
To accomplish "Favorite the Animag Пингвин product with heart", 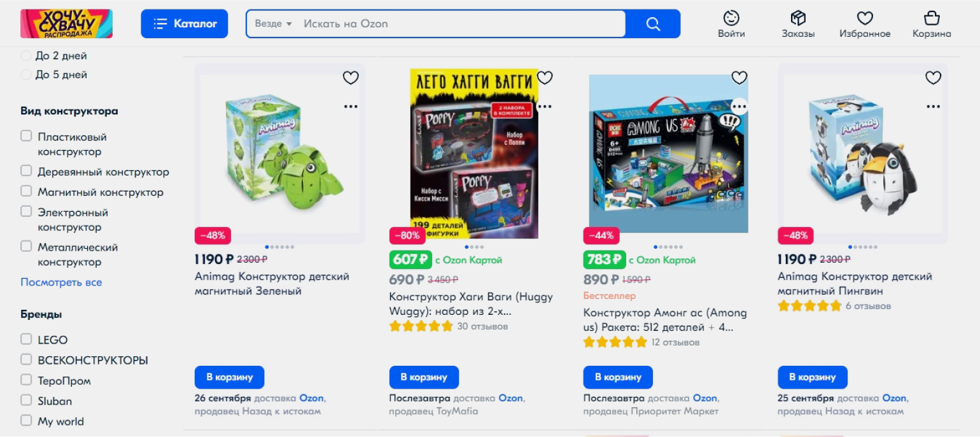I will tap(933, 78).
